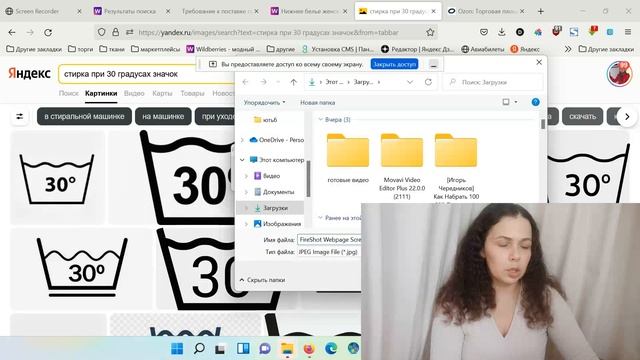Open Тип файла dropdown

(x=329, y=252)
